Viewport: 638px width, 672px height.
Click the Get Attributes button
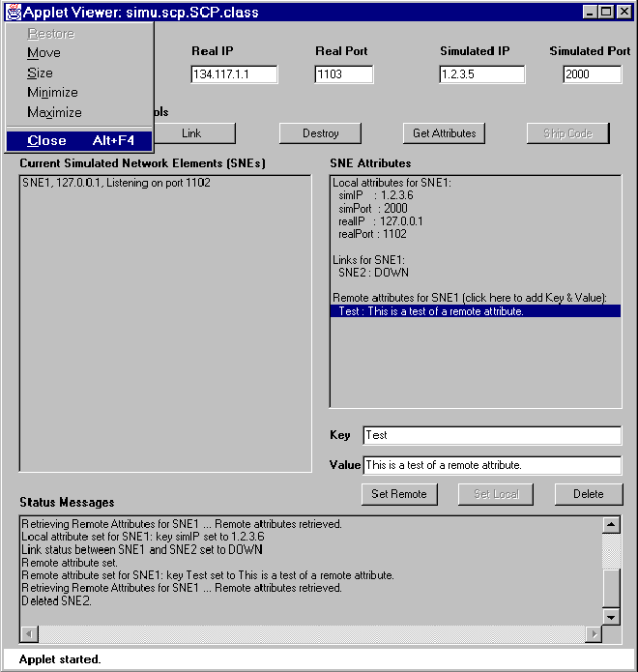tap(445, 133)
